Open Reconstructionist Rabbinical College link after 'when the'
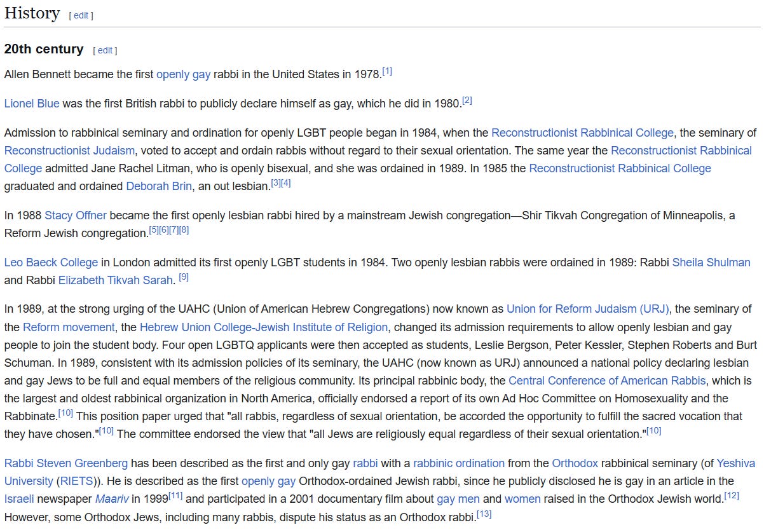The width and height of the screenshot is (764, 532). click(582, 133)
